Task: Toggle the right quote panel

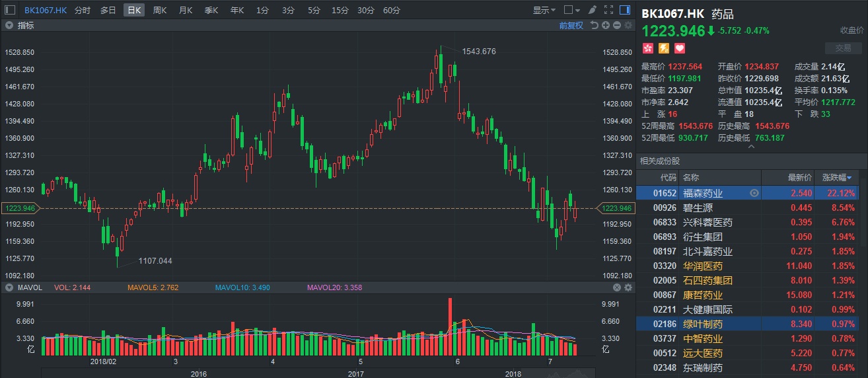Action: pos(624,10)
